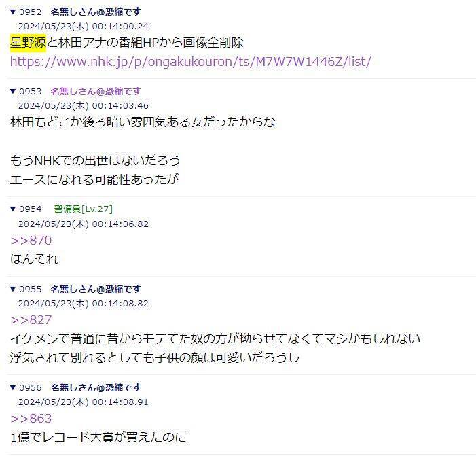Click timestamp 00:14:08.82 on post 0955

click(120, 304)
